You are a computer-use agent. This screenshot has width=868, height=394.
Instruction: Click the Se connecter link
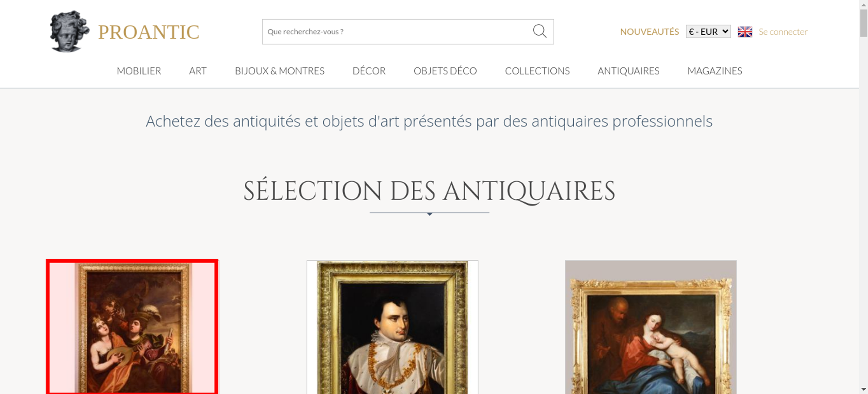click(x=783, y=32)
